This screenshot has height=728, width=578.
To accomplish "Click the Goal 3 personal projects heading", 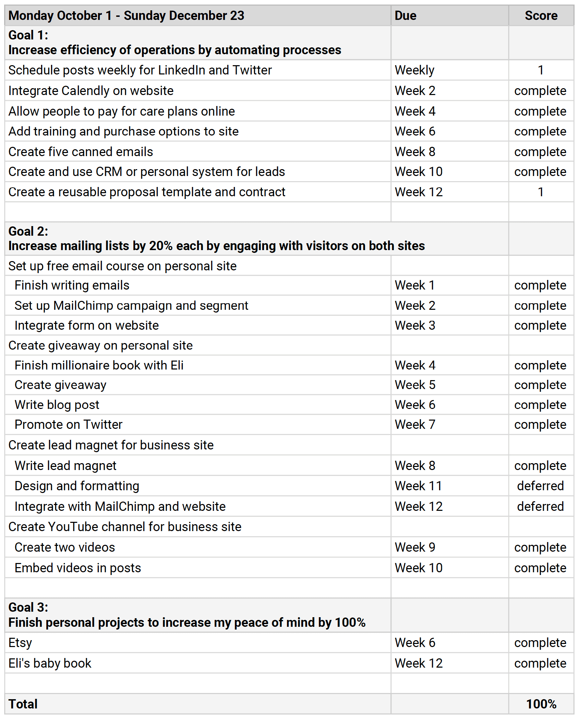I will point(187,615).
